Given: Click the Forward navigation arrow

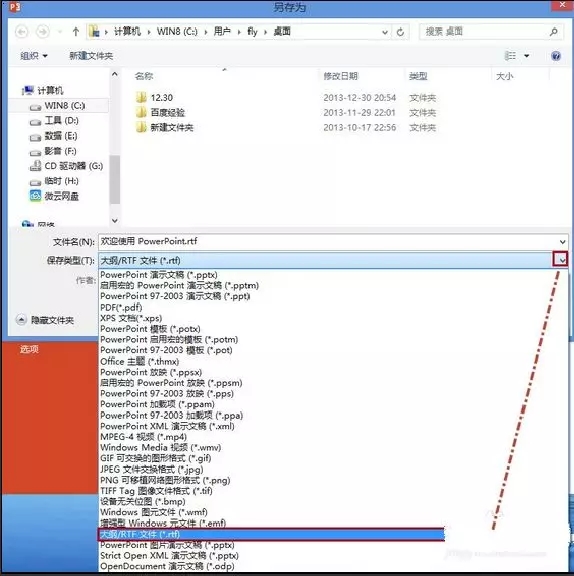Looking at the screenshot, I should point(43,32).
